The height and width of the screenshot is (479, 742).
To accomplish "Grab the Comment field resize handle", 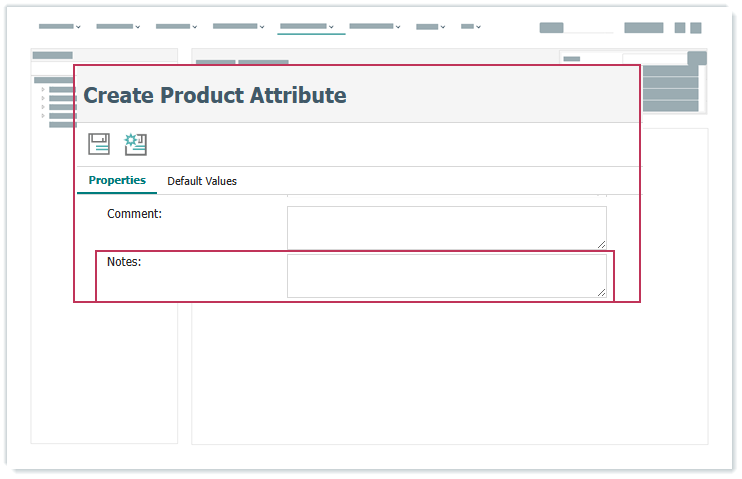I will tap(601, 244).
